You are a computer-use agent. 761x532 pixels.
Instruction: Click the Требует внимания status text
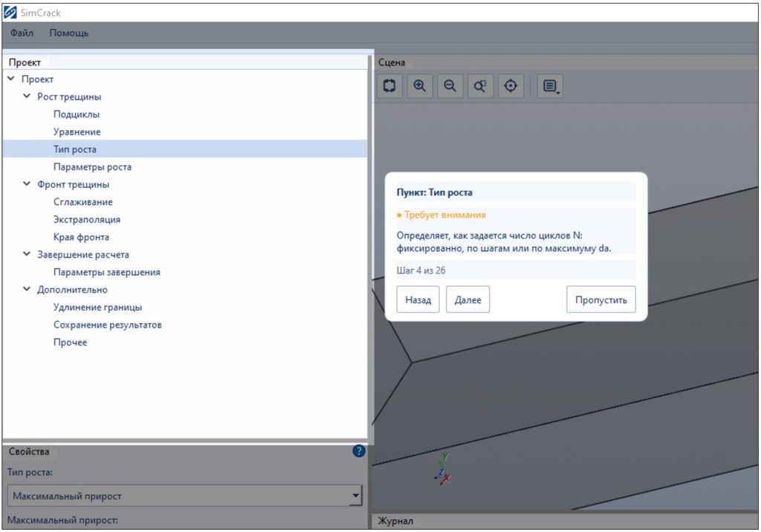click(x=445, y=215)
